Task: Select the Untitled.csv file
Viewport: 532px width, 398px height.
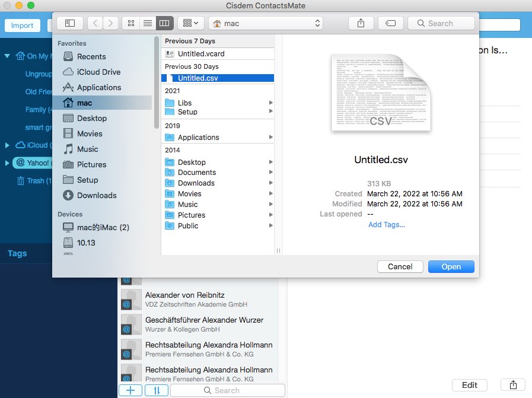Action: pos(218,78)
